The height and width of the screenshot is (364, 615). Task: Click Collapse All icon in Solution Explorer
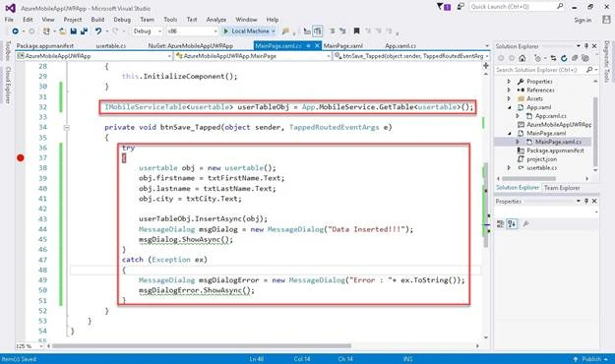tap(575, 58)
